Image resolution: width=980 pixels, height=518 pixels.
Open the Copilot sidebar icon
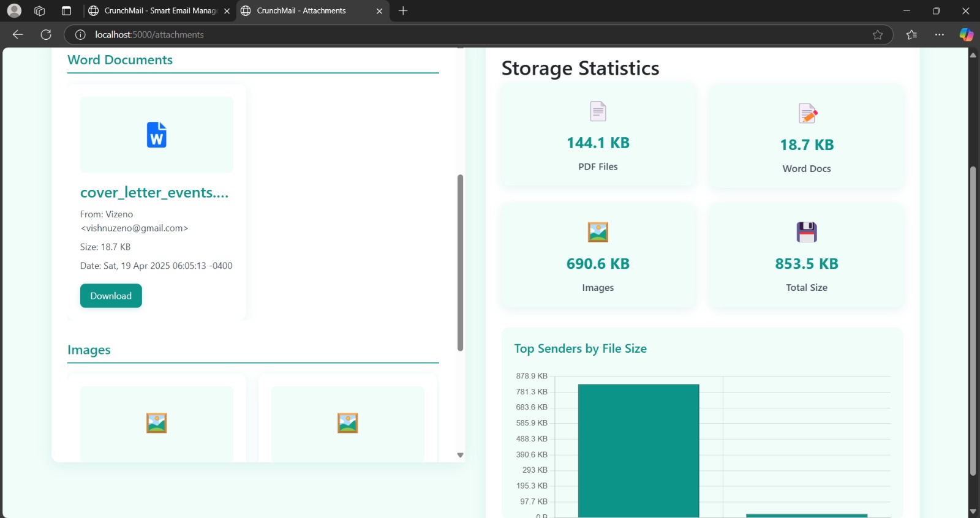pyautogui.click(x=966, y=35)
